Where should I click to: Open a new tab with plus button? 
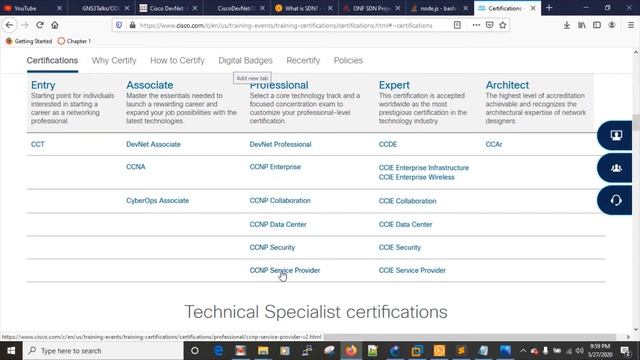tap(549, 8)
